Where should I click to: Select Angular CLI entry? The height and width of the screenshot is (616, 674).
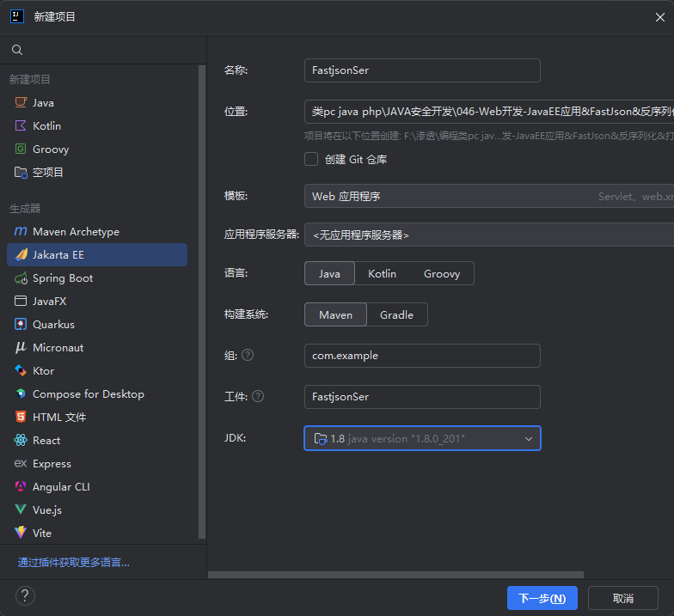[x=97, y=486]
